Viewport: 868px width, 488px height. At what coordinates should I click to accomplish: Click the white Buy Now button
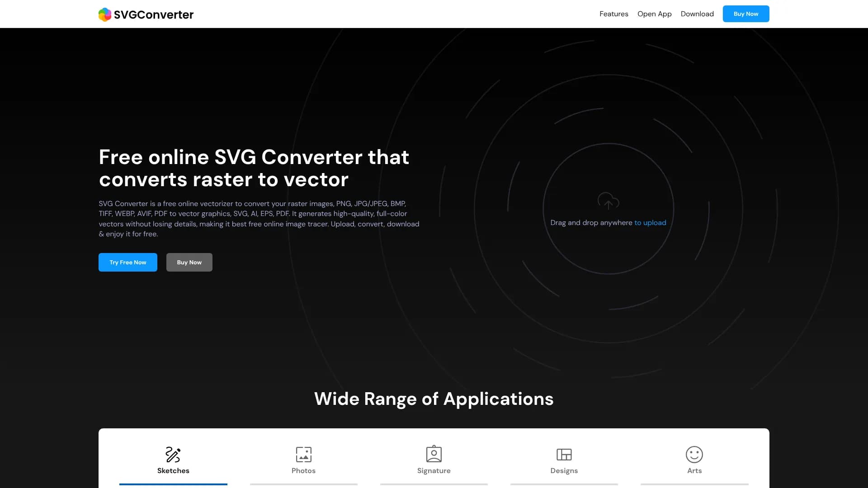point(189,262)
